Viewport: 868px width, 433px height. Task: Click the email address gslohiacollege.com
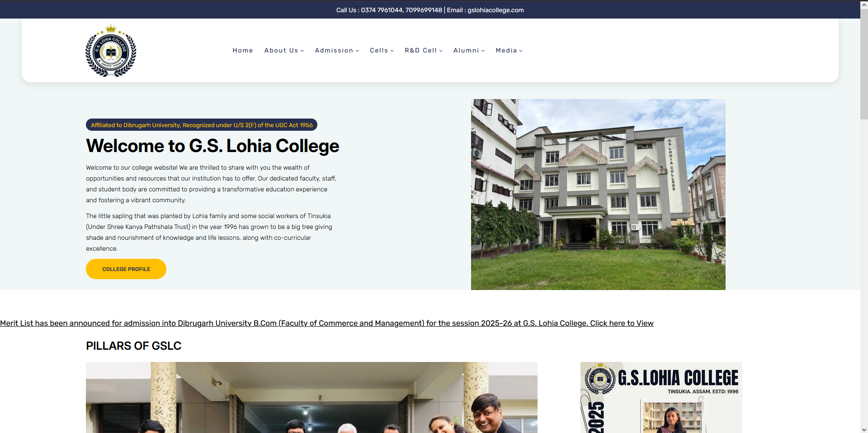pyautogui.click(x=495, y=10)
